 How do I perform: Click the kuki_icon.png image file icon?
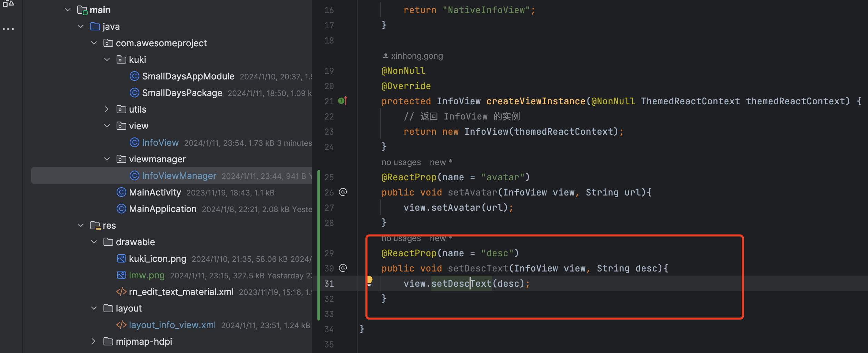(x=121, y=258)
